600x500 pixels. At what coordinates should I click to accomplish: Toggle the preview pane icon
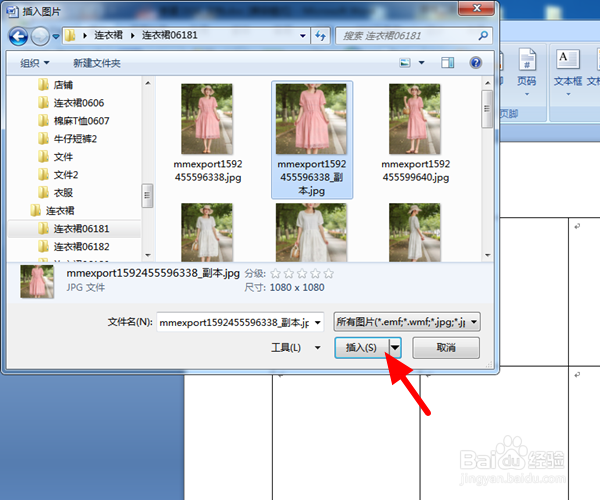(448, 62)
